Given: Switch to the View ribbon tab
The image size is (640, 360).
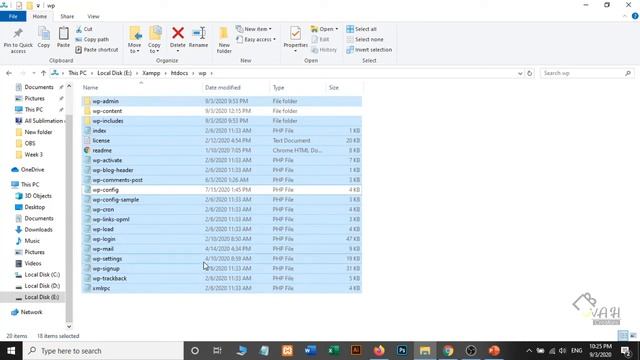Looking at the screenshot, I should coord(93,16).
